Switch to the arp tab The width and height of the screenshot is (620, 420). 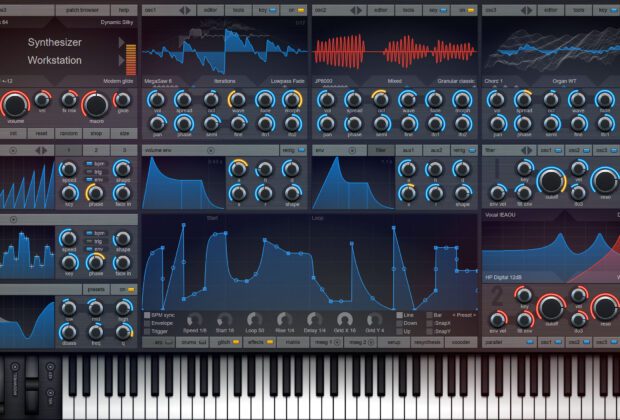coord(158,342)
